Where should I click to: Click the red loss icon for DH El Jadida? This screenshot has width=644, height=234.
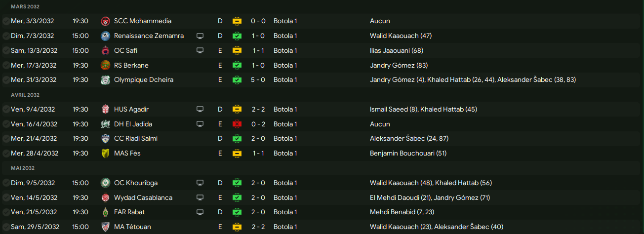pyautogui.click(x=237, y=124)
